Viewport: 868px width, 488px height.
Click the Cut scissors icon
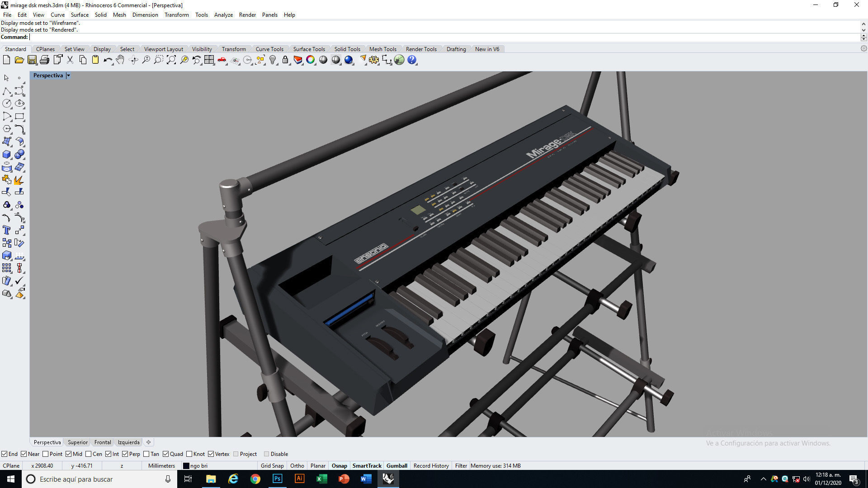pos(70,60)
